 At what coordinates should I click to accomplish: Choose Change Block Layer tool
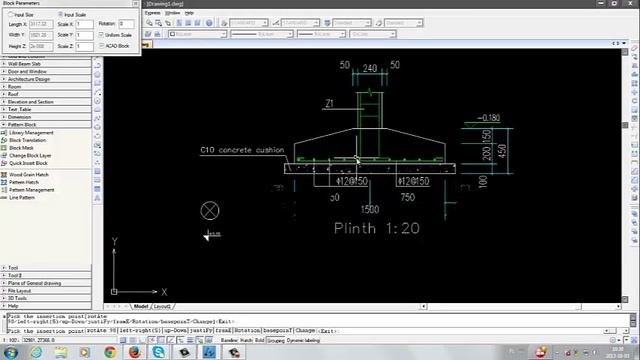tap(30, 156)
